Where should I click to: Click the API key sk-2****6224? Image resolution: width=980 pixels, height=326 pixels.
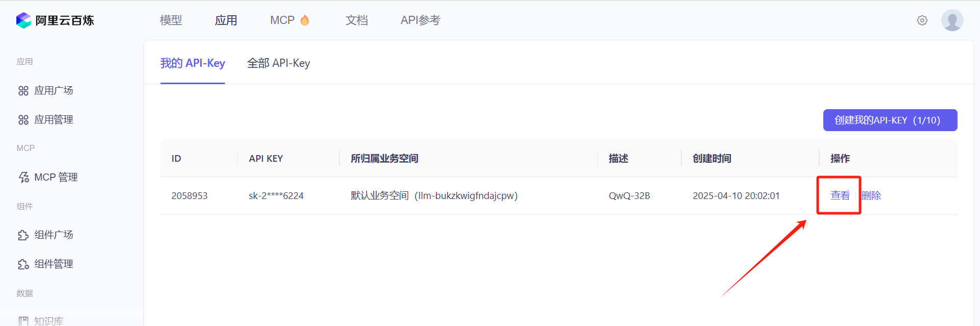[276, 196]
